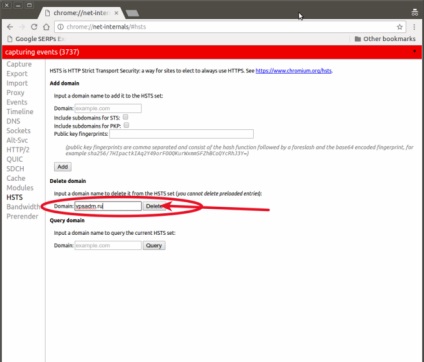Screen dimensions: 424x362
Task: Open the Other bookmarks folder
Action: (x=385, y=39)
